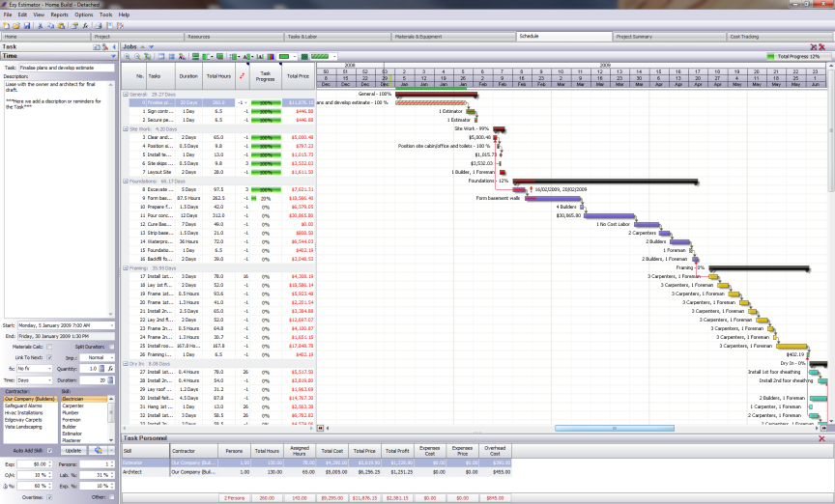The width and height of the screenshot is (835, 504).
Task: Click the fx icon beside Quantity field
Action: 110,368
